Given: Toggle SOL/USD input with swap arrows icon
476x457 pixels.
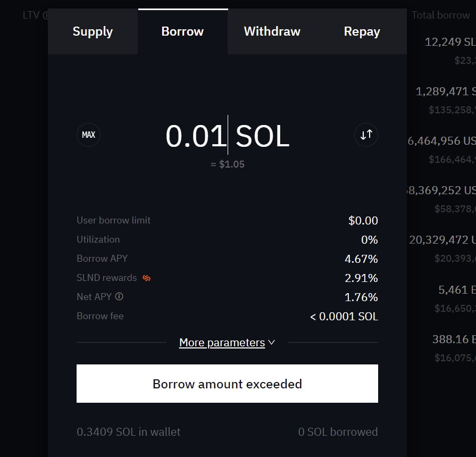Looking at the screenshot, I should 366,135.
